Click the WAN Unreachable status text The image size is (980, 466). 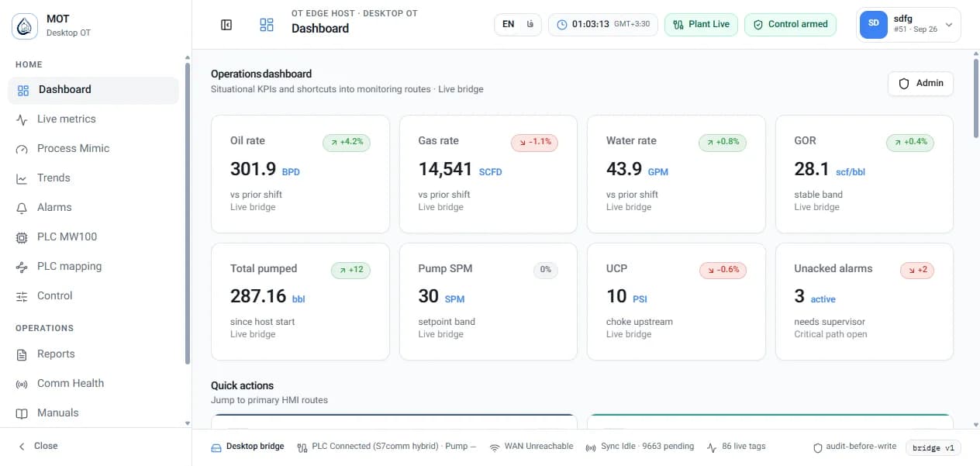(x=539, y=447)
